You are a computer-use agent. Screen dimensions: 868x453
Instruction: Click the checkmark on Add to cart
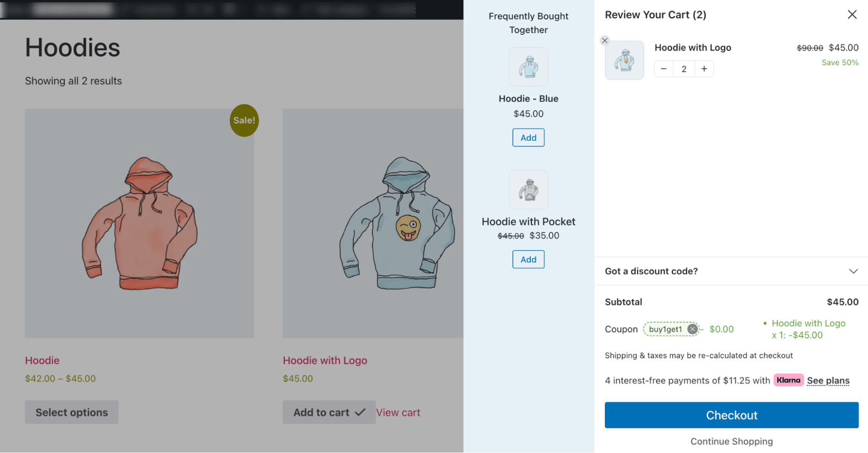point(360,411)
